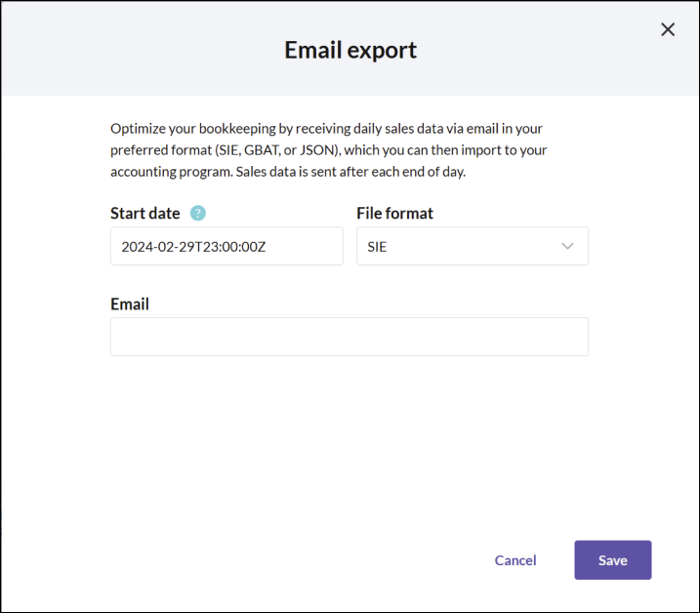Click the Email export dialog title
The height and width of the screenshot is (613, 700).
pyautogui.click(x=350, y=50)
